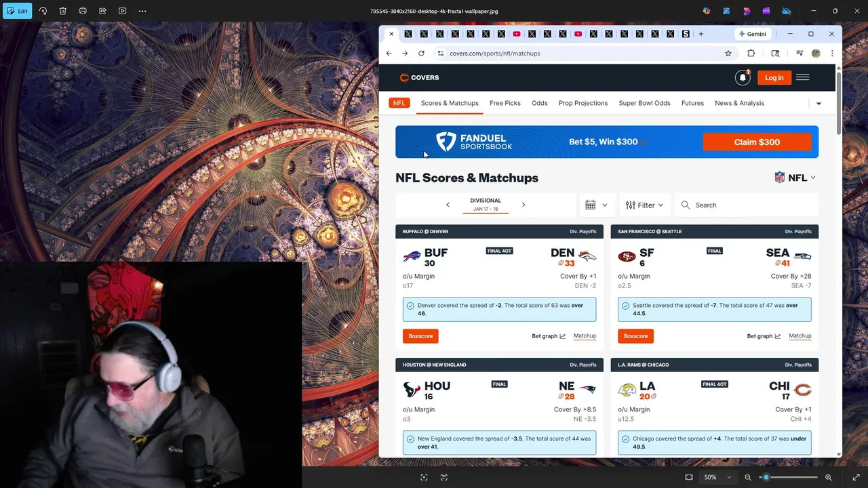Open News & Analysis tab
Image resolution: width=868 pixels, height=488 pixels.
(739, 103)
